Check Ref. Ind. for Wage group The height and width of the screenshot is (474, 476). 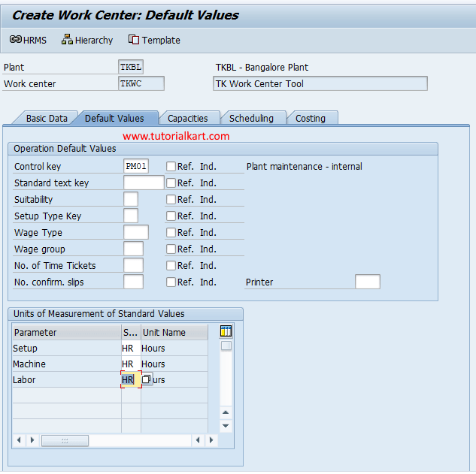tap(171, 249)
